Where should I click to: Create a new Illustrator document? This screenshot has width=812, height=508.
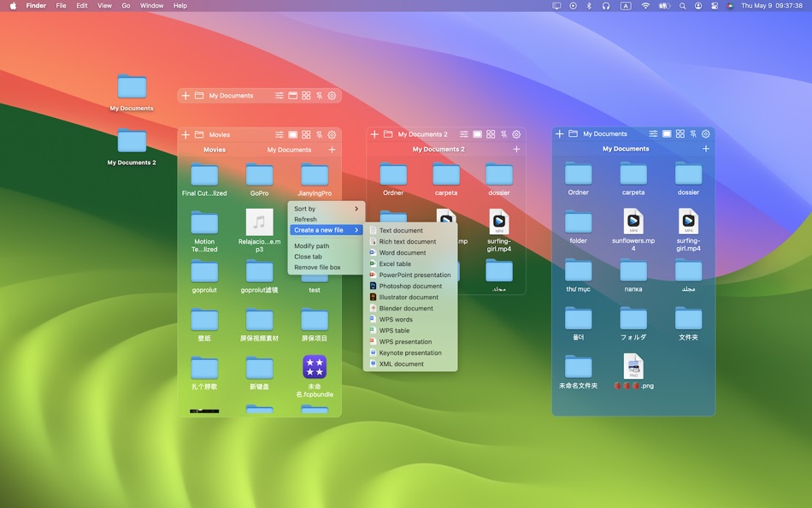pos(410,297)
